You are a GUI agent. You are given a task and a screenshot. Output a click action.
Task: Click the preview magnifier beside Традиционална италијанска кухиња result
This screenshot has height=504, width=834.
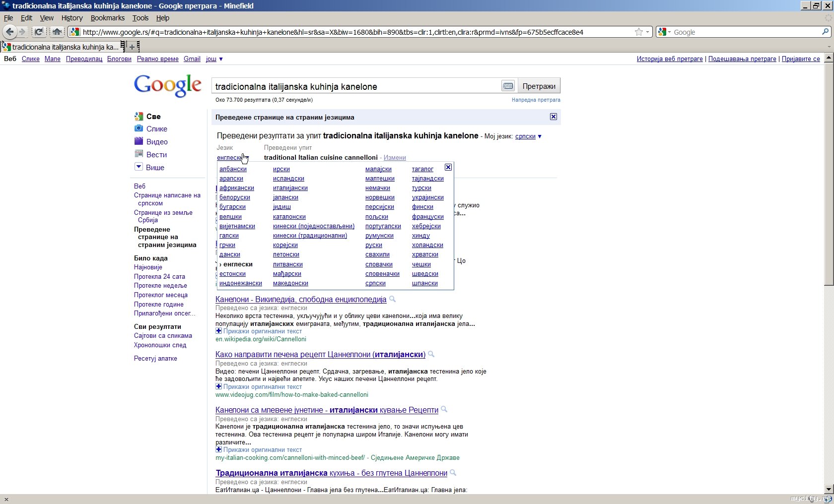[x=453, y=473]
